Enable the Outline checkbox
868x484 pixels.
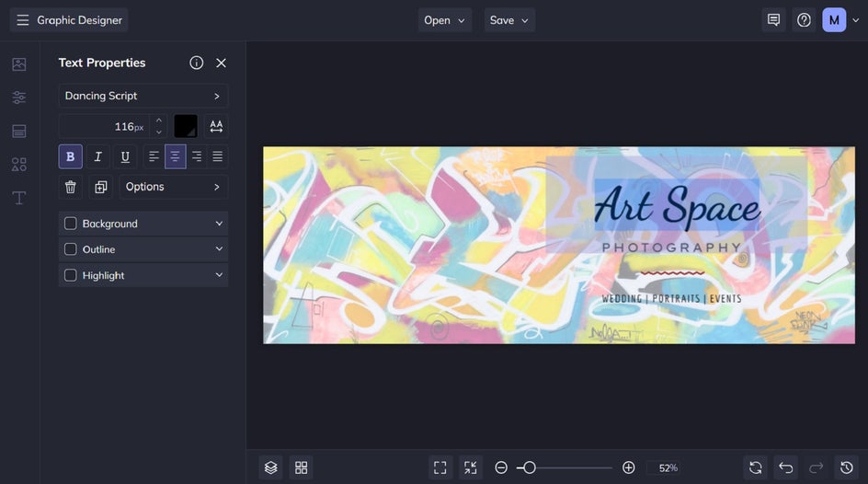[70, 249]
